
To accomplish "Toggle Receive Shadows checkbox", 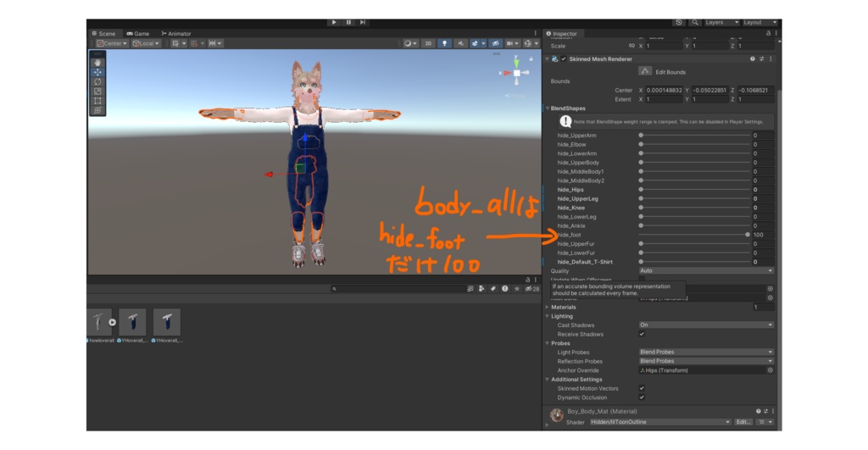I will (642, 334).
